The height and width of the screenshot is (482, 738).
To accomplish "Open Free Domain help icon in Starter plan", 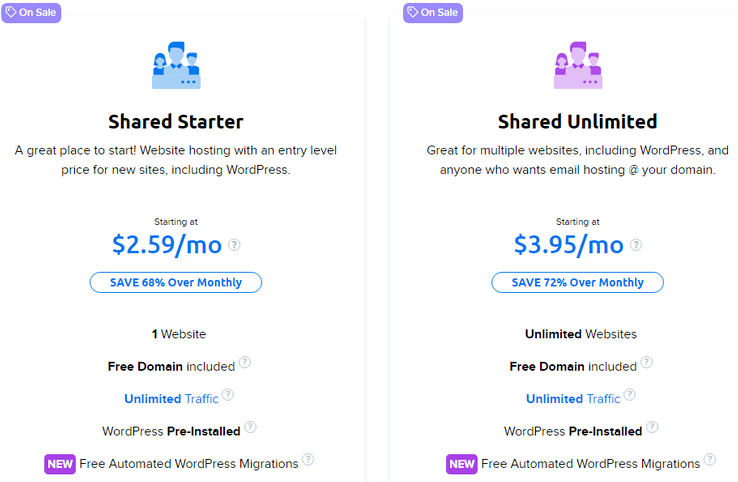I will 245,363.
